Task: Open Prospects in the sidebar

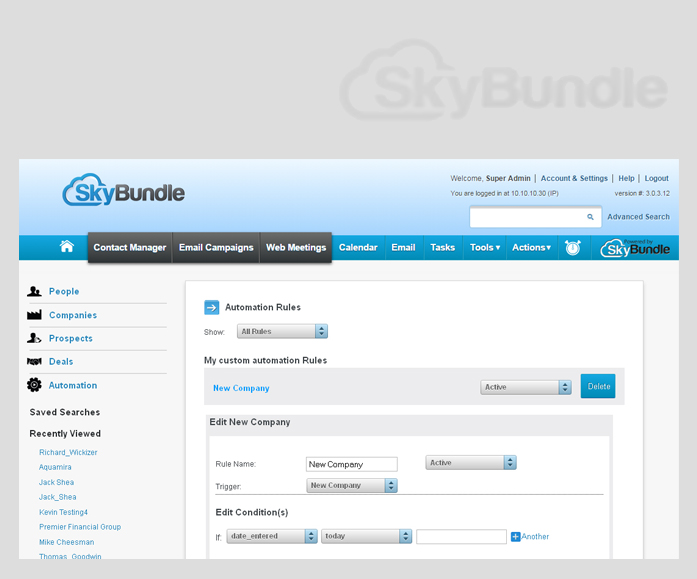Action: 71,339
